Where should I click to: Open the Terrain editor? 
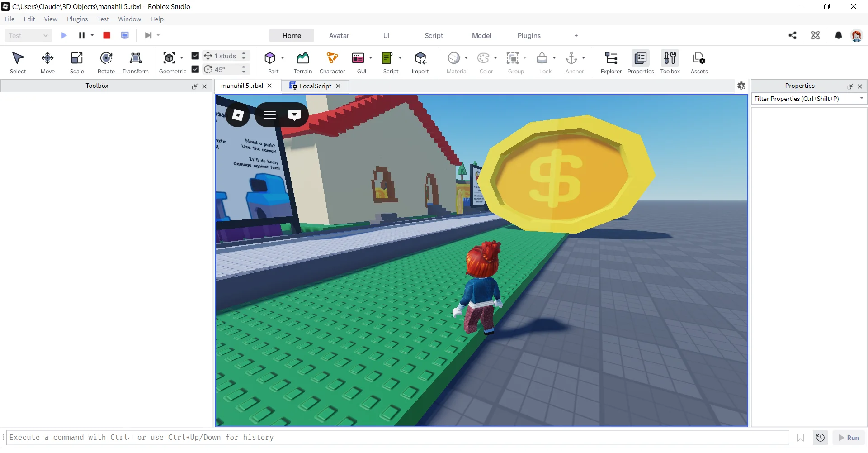pos(302,62)
